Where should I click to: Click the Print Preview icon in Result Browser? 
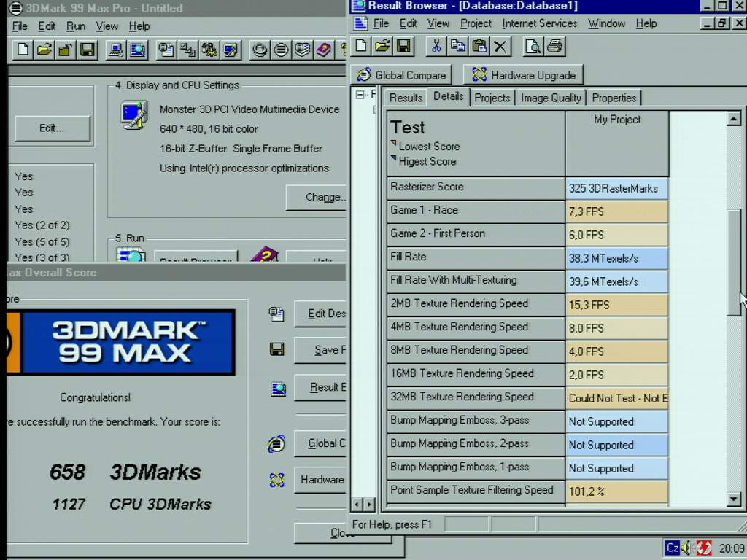533,46
